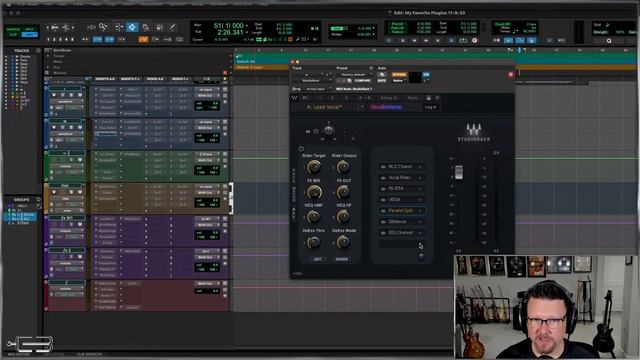The image size is (640, 360).
Task: Click the StudioVerse button
Action: click(x=386, y=107)
